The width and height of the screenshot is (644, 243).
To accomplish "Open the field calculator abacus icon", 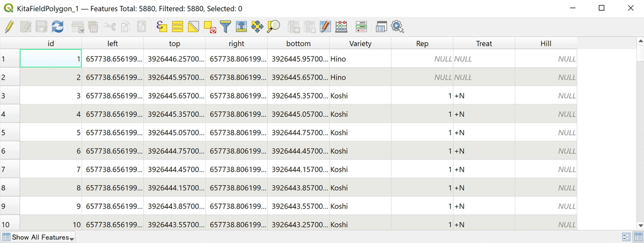I will click(x=341, y=26).
